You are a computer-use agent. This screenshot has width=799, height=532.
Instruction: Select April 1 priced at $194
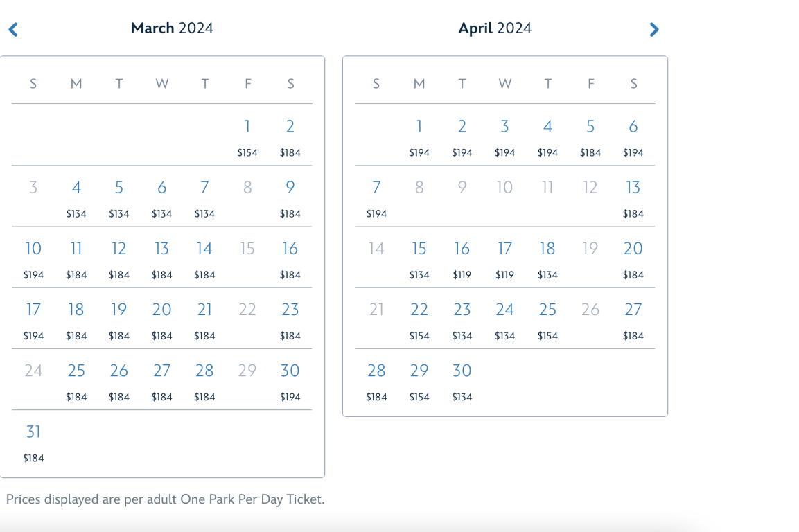(419, 127)
